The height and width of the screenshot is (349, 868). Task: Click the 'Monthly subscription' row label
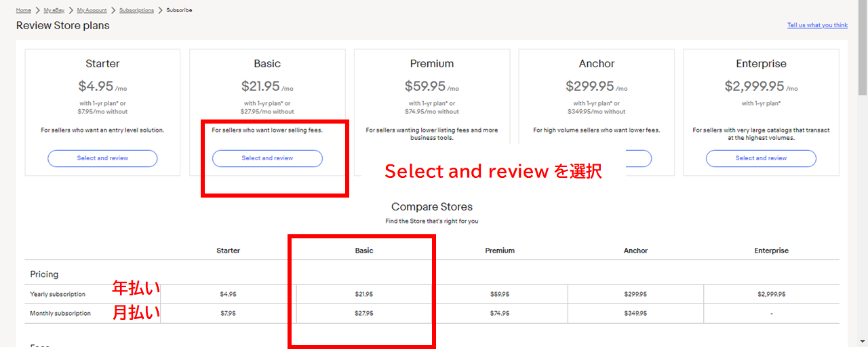click(59, 314)
